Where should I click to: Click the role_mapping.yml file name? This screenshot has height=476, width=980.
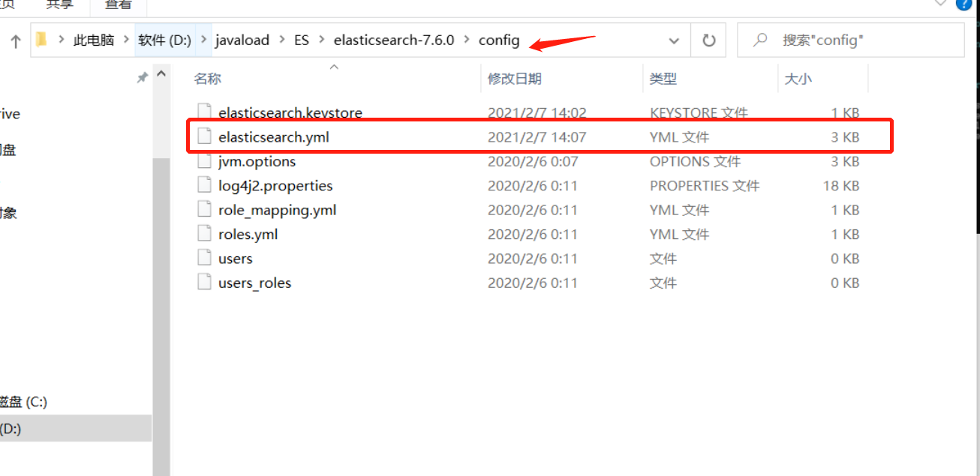pyautogui.click(x=278, y=210)
